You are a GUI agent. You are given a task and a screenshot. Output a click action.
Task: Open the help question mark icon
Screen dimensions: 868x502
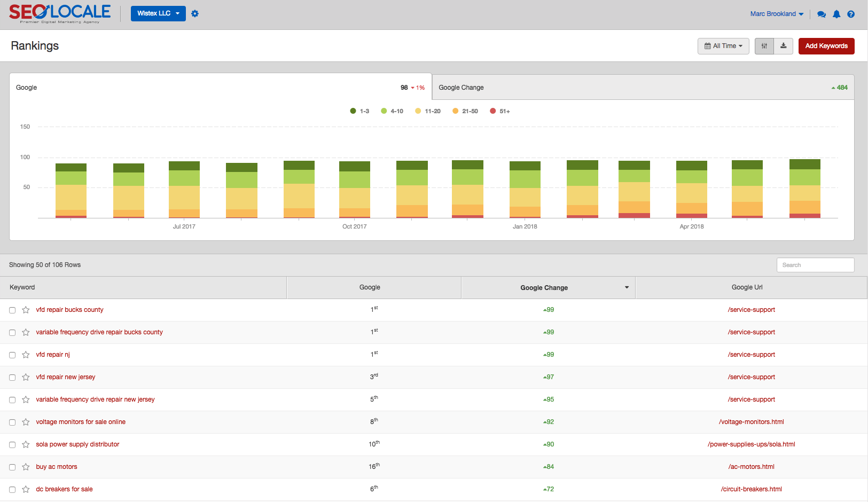(x=851, y=14)
